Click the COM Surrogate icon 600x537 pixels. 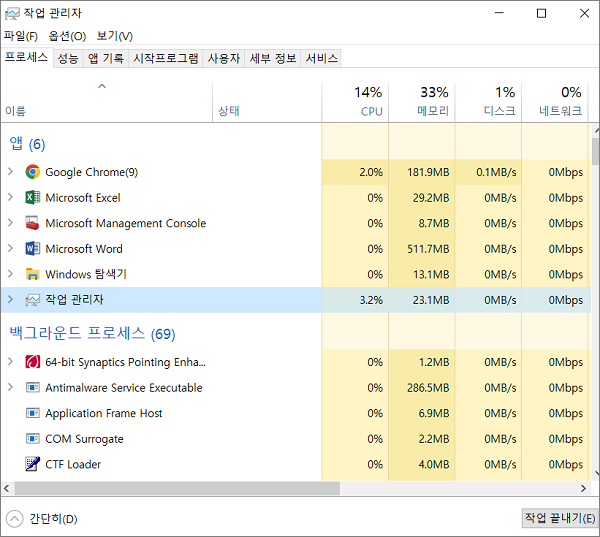33,439
